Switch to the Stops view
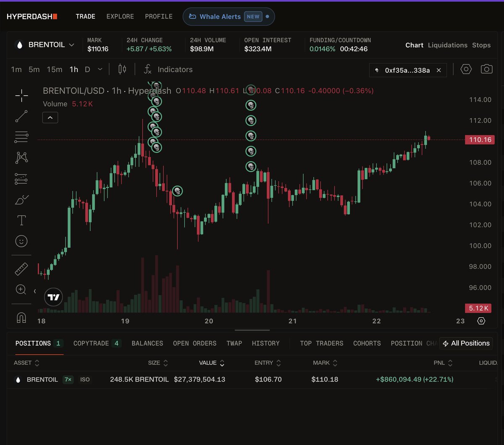Image resolution: width=504 pixels, height=445 pixels. [x=481, y=45]
